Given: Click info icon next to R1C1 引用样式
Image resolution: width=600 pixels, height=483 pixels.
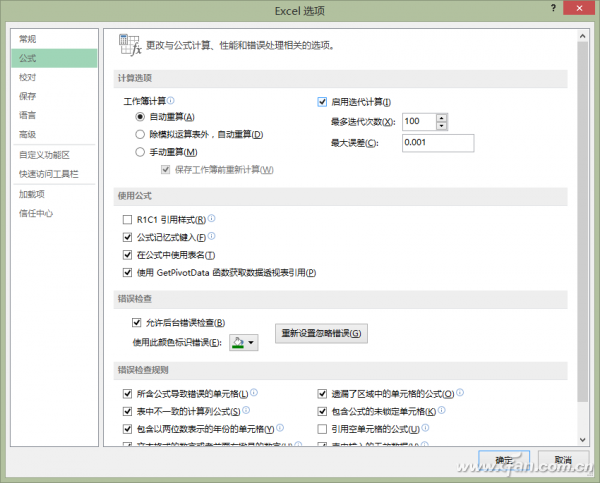Looking at the screenshot, I should click(x=211, y=218).
